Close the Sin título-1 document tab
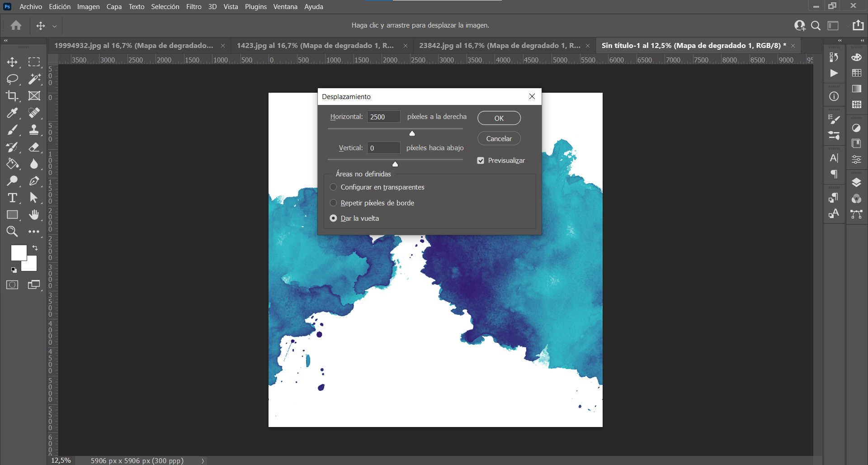 coord(793,46)
